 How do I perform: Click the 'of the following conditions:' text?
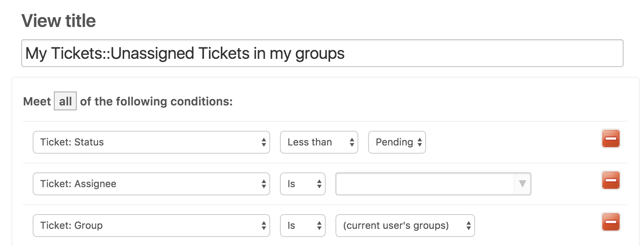coord(156,101)
